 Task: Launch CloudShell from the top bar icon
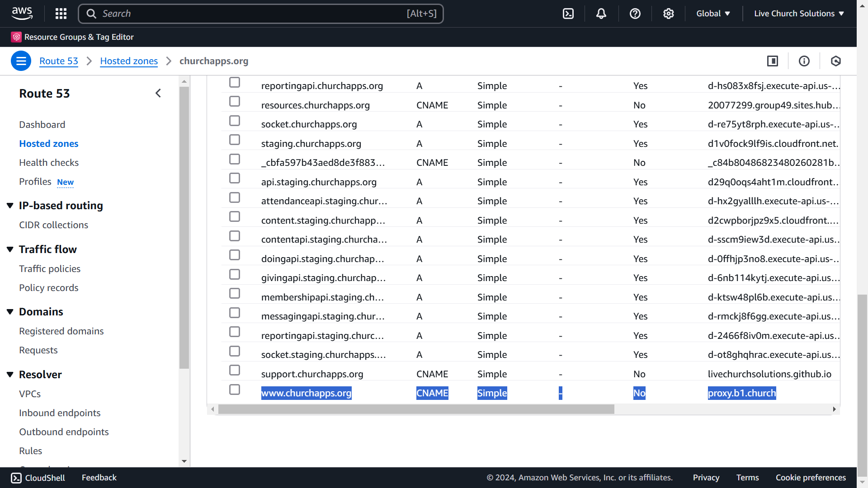[x=568, y=14]
